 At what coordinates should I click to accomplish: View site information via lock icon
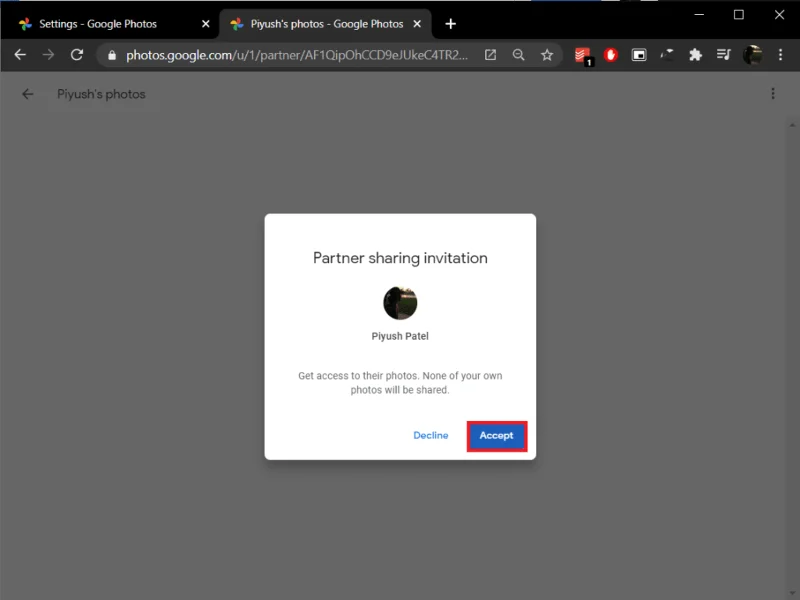[x=112, y=55]
